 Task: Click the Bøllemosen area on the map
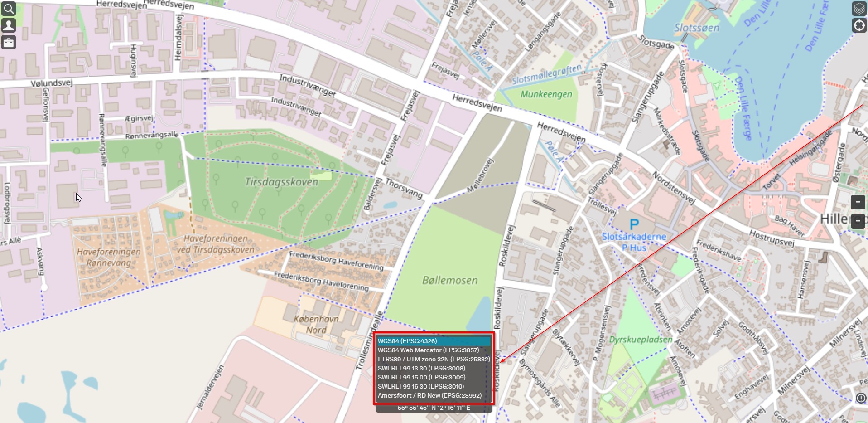450,281
